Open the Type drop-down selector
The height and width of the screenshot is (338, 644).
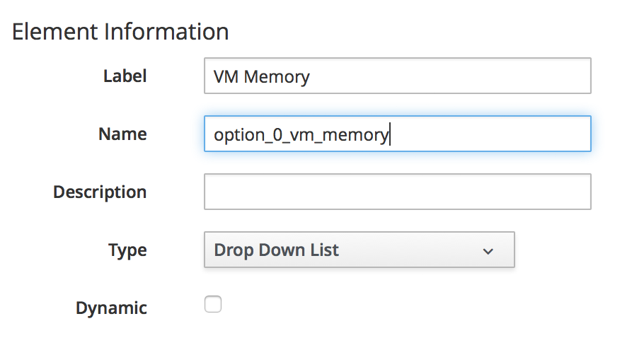click(359, 250)
